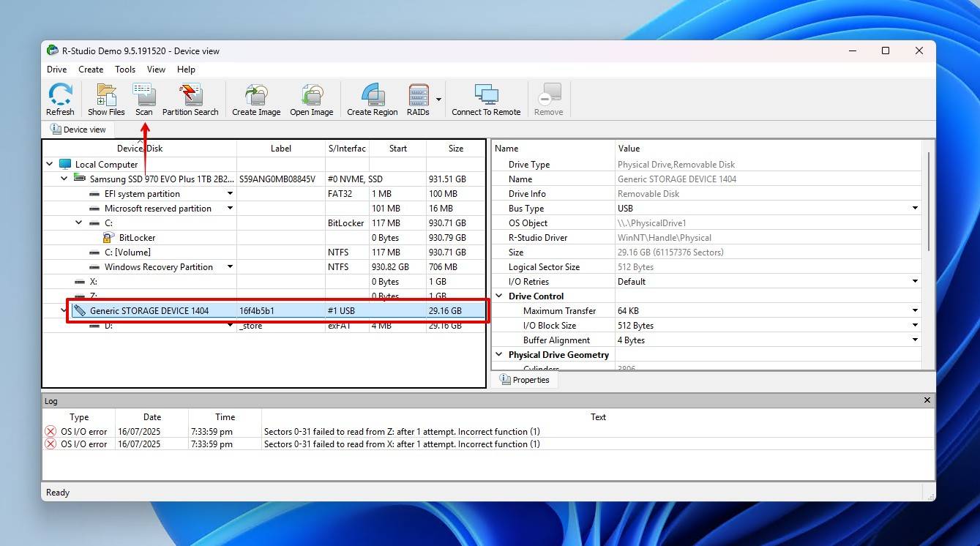This screenshot has width=980, height=546.
Task: Open the I/O Block Size dropdown
Action: [915, 325]
